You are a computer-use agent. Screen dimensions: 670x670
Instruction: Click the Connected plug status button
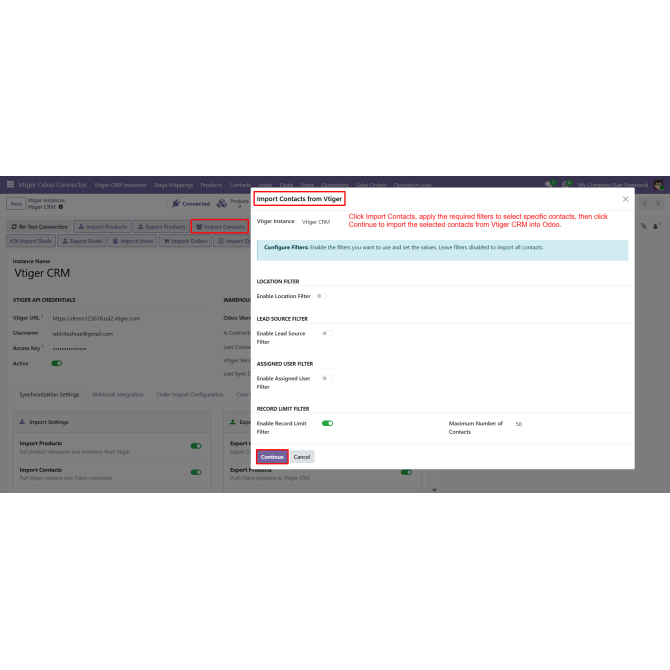click(x=191, y=204)
